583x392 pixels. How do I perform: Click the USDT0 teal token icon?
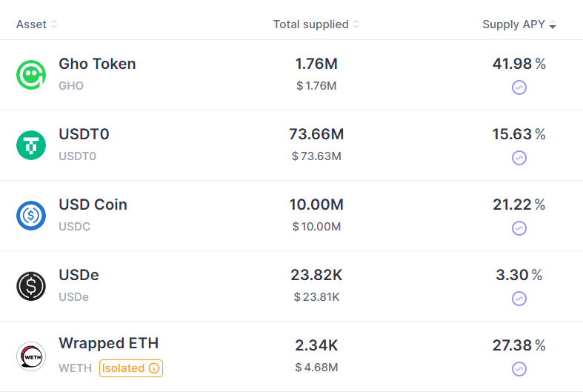tap(31, 145)
